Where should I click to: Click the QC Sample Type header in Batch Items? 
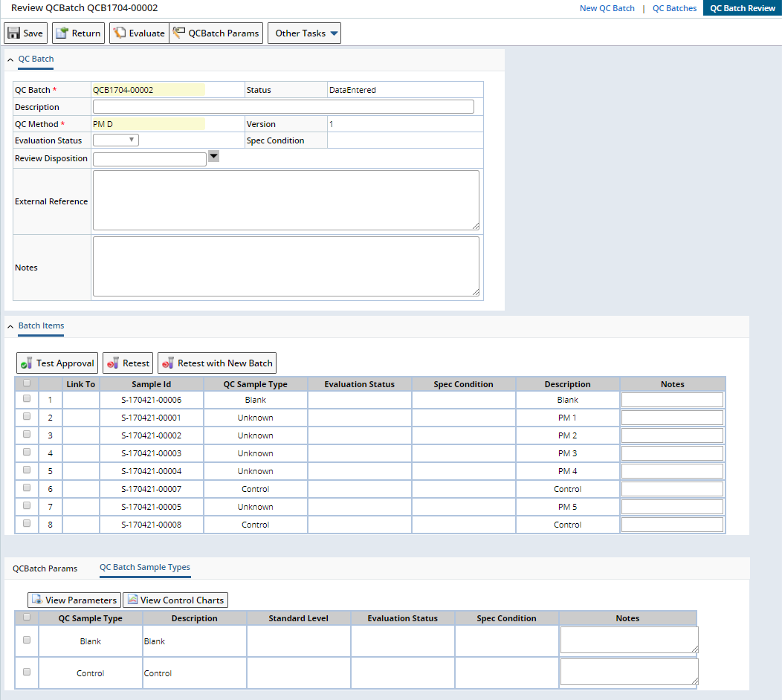(256, 384)
